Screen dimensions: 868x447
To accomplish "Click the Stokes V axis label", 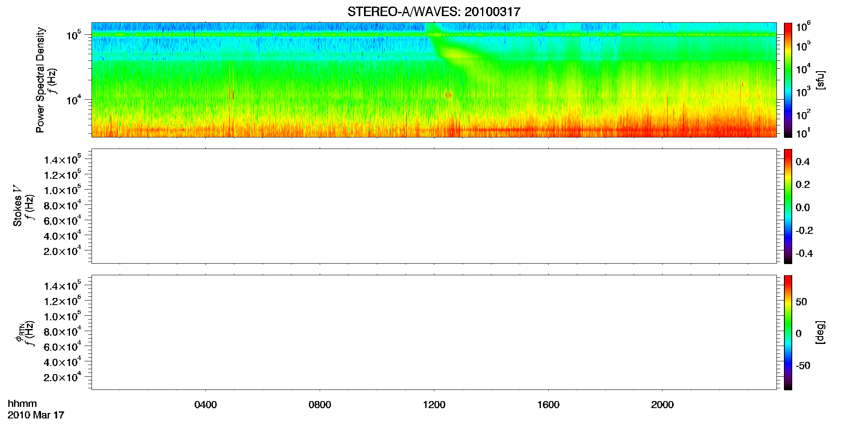I will coord(17,206).
